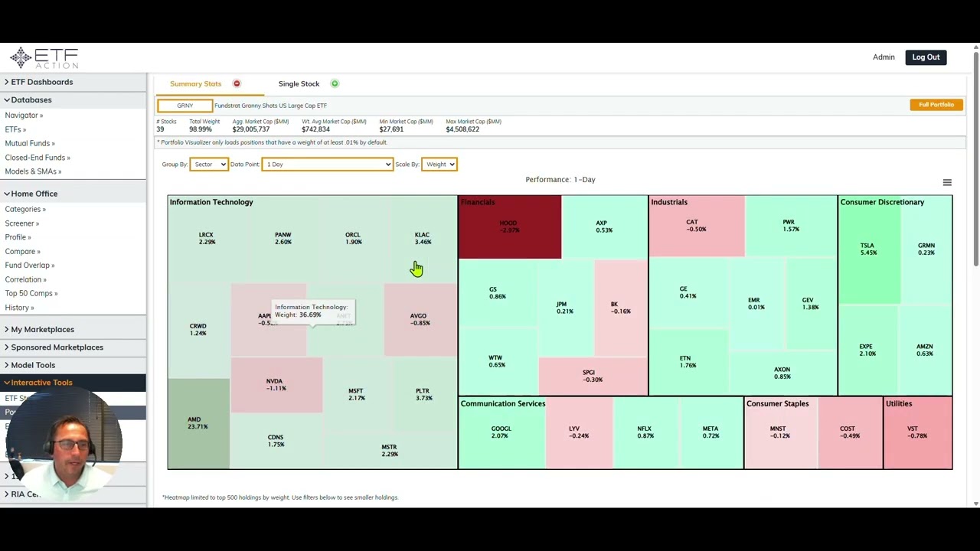Image resolution: width=980 pixels, height=551 pixels.
Task: Open the Screener link
Action: tap(21, 223)
